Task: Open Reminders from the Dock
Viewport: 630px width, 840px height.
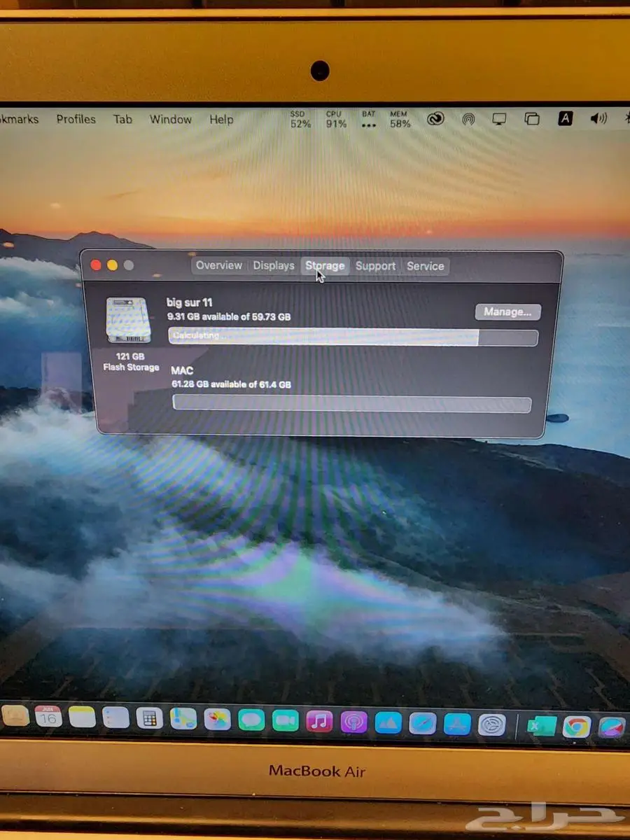Action: pyautogui.click(x=115, y=717)
